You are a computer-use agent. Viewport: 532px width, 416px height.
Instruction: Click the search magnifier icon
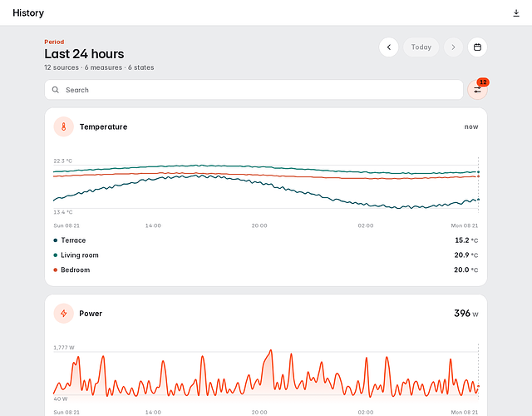tap(56, 90)
